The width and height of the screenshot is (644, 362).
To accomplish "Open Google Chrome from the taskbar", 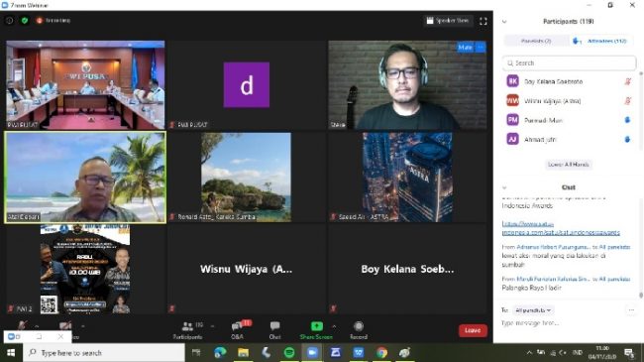I will tap(381, 352).
